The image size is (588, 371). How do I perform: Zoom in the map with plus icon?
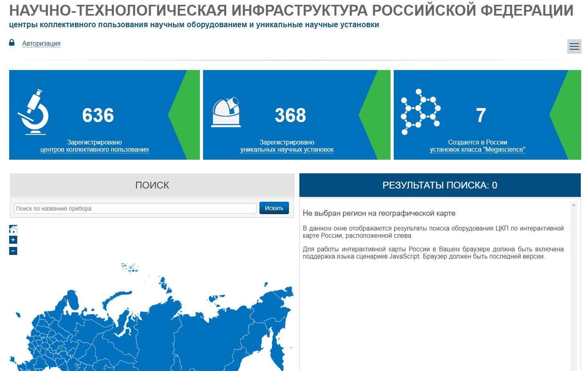pos(13,240)
